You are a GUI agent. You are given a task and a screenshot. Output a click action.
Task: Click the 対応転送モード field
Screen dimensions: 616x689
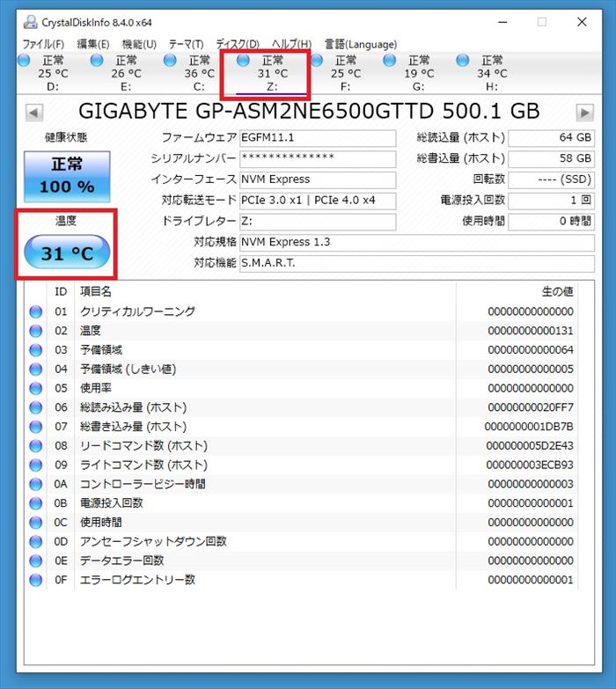click(x=318, y=201)
